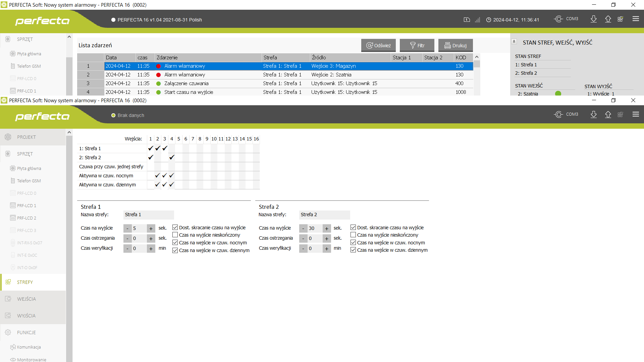Click upload arrow icon in bottom window
The image size is (644, 362).
pos(608,115)
